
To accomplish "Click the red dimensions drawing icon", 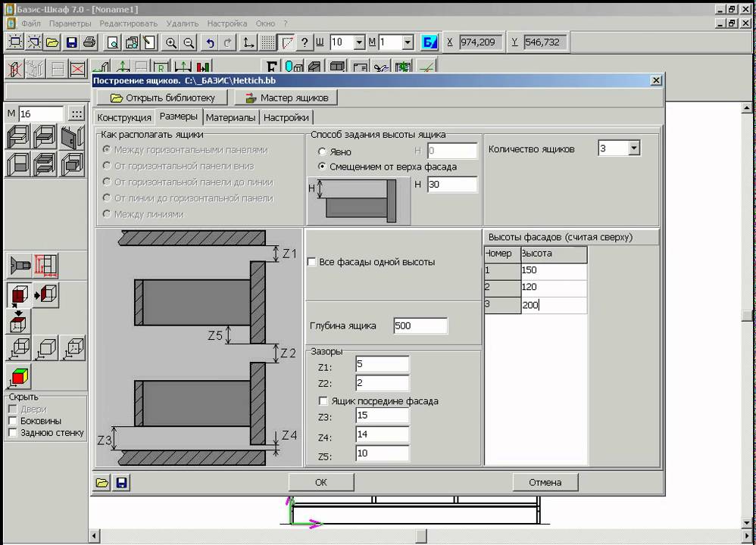I will [46, 265].
